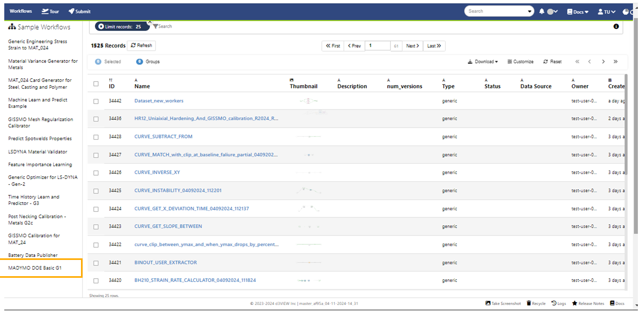The height and width of the screenshot is (314, 644).
Task: Expand the TU user account dropdown
Action: (607, 12)
